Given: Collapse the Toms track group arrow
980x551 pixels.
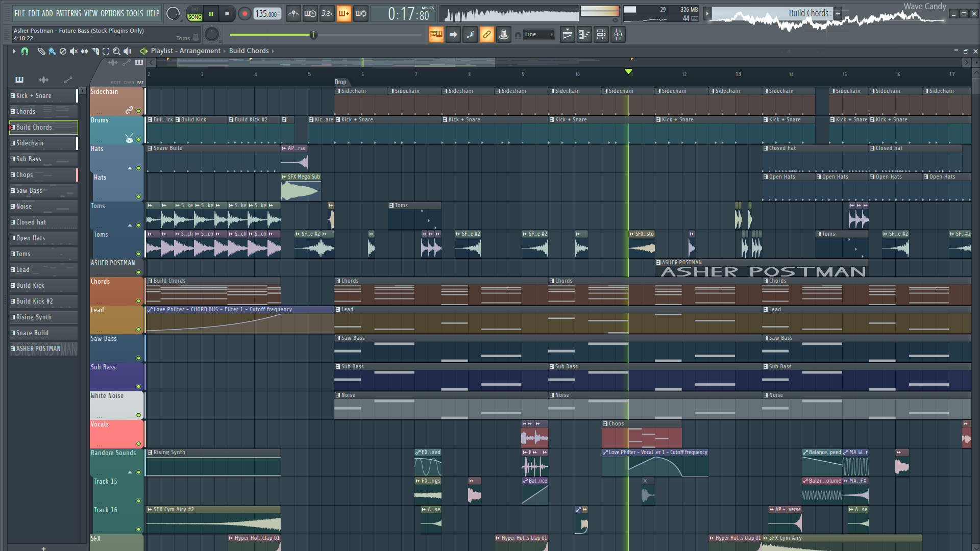Looking at the screenshot, I should point(130,225).
